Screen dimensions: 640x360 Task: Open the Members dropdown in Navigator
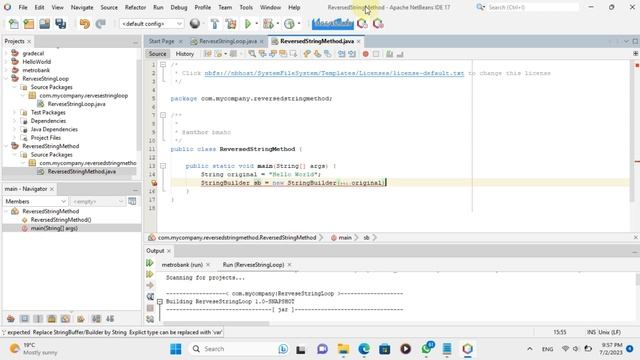[x=35, y=201]
